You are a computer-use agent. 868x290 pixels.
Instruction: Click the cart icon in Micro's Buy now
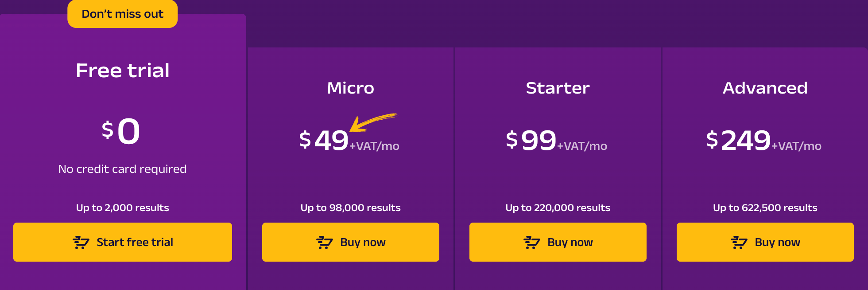(x=325, y=243)
